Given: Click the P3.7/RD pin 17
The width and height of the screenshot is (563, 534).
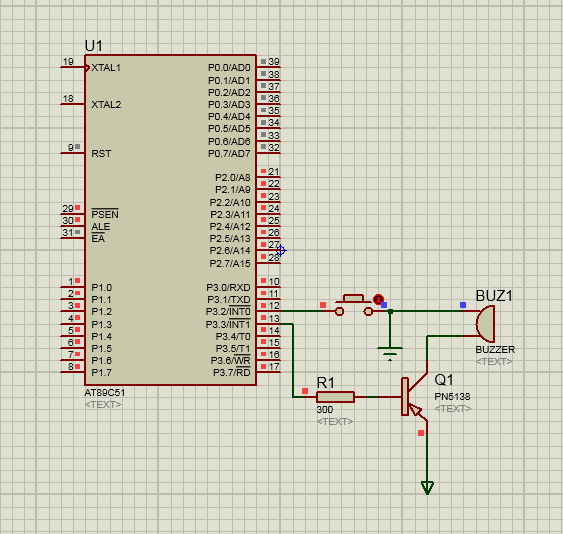Looking at the screenshot, I should click(x=269, y=372).
